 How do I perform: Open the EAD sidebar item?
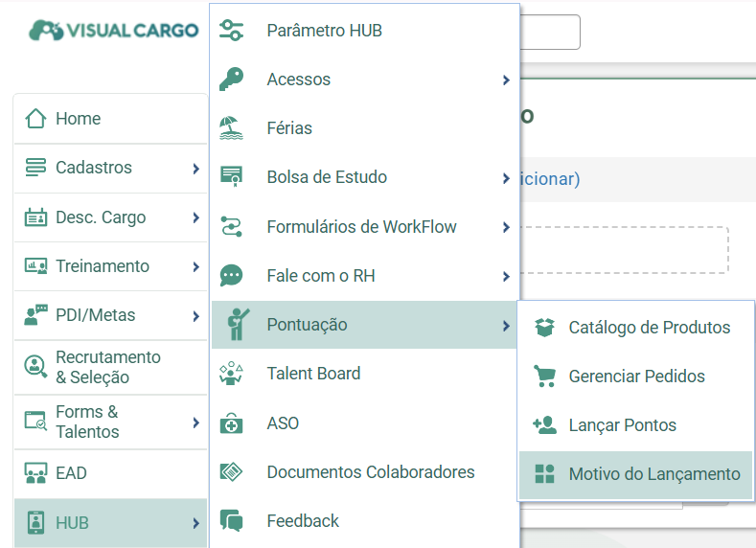(110, 473)
